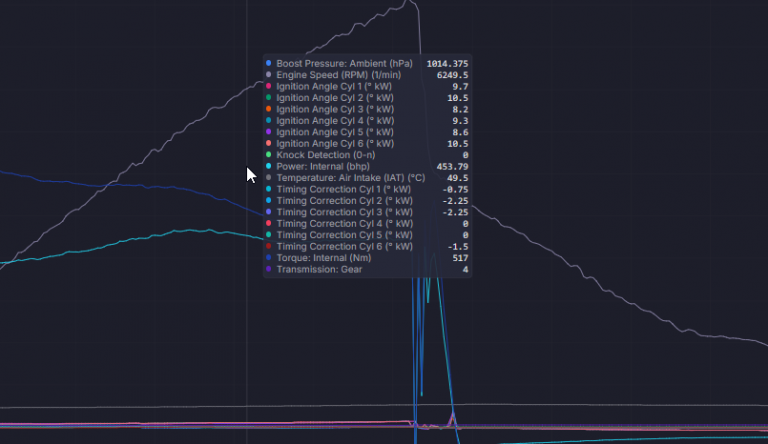The width and height of the screenshot is (768, 444).
Task: Click the violet dot beside Transmission: Gear
Action: coord(268,269)
